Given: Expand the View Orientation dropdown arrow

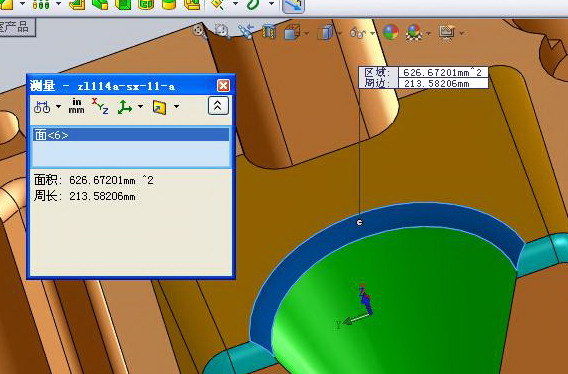Looking at the screenshot, I should [306, 33].
